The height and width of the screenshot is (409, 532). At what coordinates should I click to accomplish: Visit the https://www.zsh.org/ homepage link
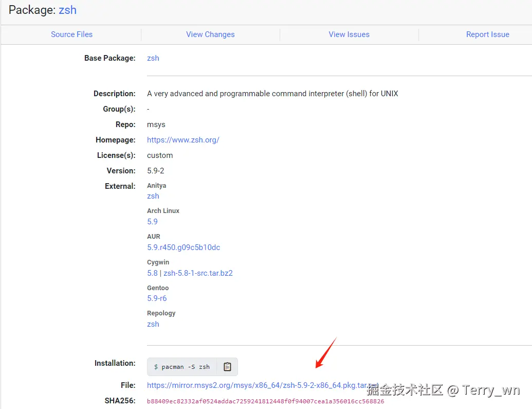(183, 140)
